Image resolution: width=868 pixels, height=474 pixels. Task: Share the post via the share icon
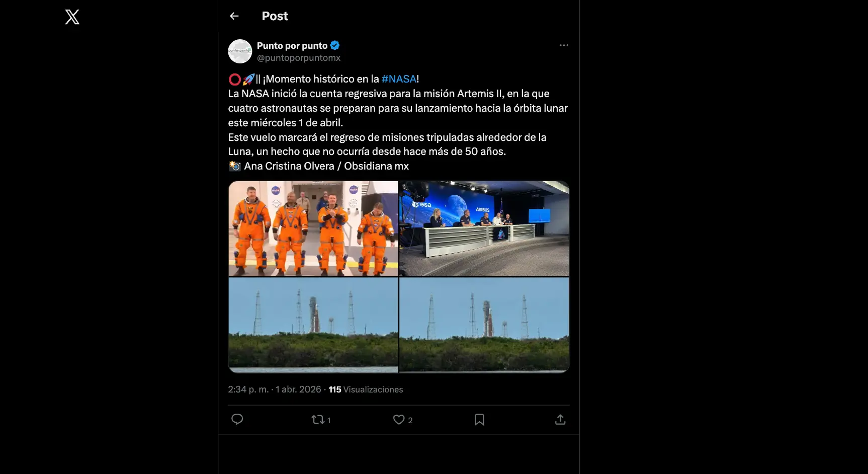(x=560, y=419)
